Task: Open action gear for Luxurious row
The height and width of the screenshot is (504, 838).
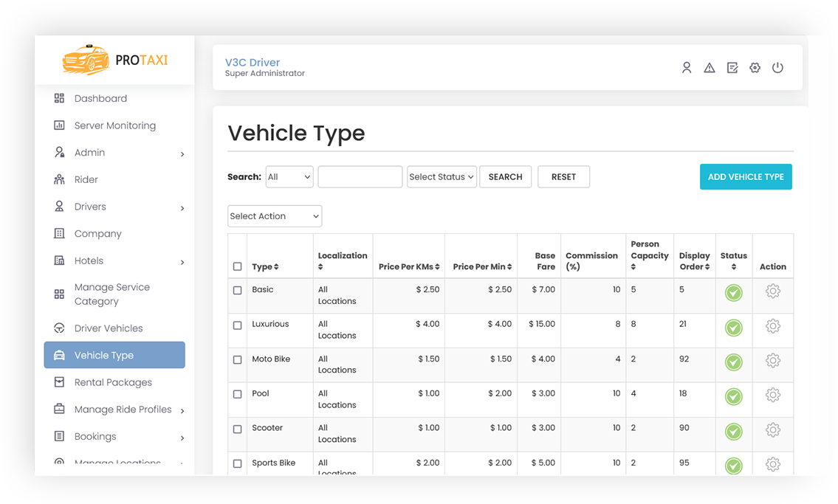Action: tap(773, 326)
